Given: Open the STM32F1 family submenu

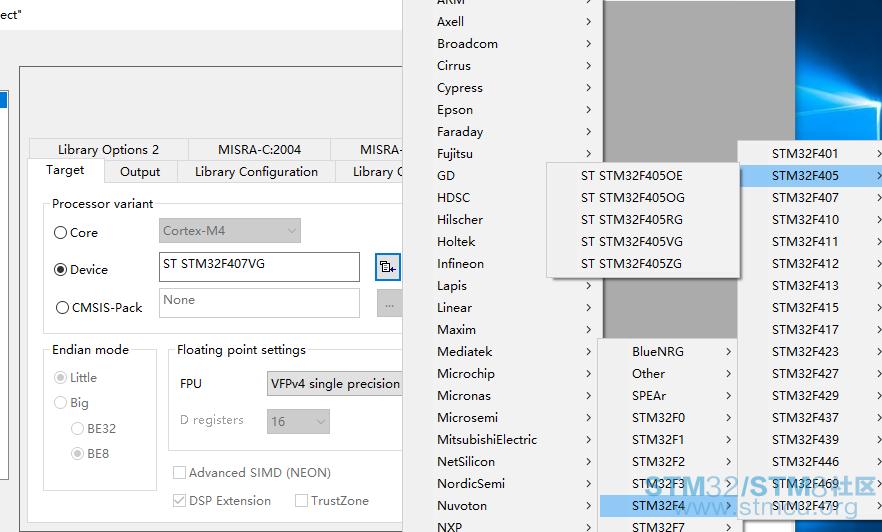Looking at the screenshot, I should pos(668,439).
